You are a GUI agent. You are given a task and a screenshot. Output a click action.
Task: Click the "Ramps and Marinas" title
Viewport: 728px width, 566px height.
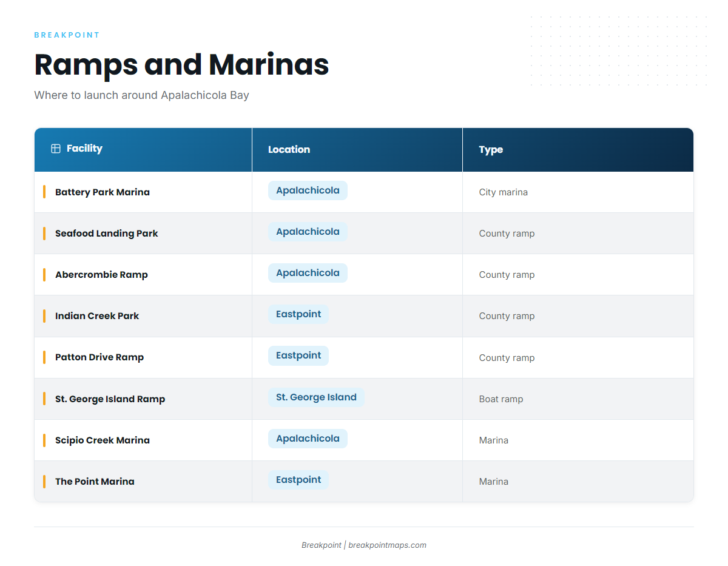click(181, 64)
